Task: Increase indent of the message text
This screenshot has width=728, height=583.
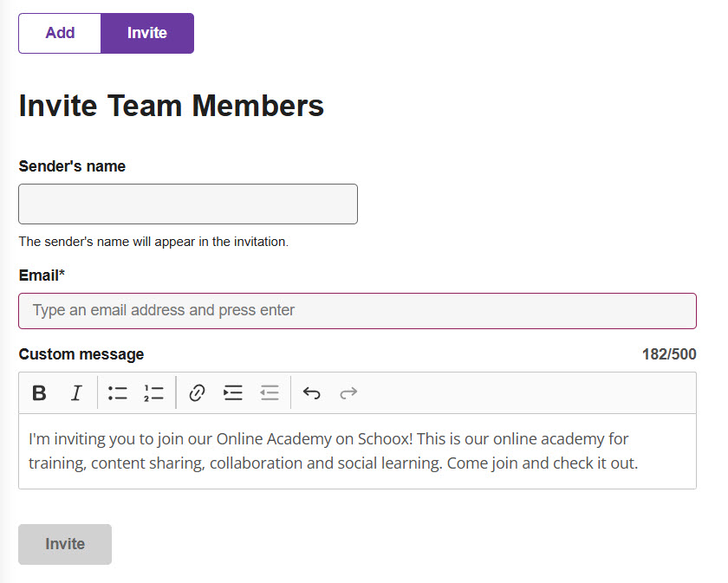Action: pyautogui.click(x=232, y=393)
